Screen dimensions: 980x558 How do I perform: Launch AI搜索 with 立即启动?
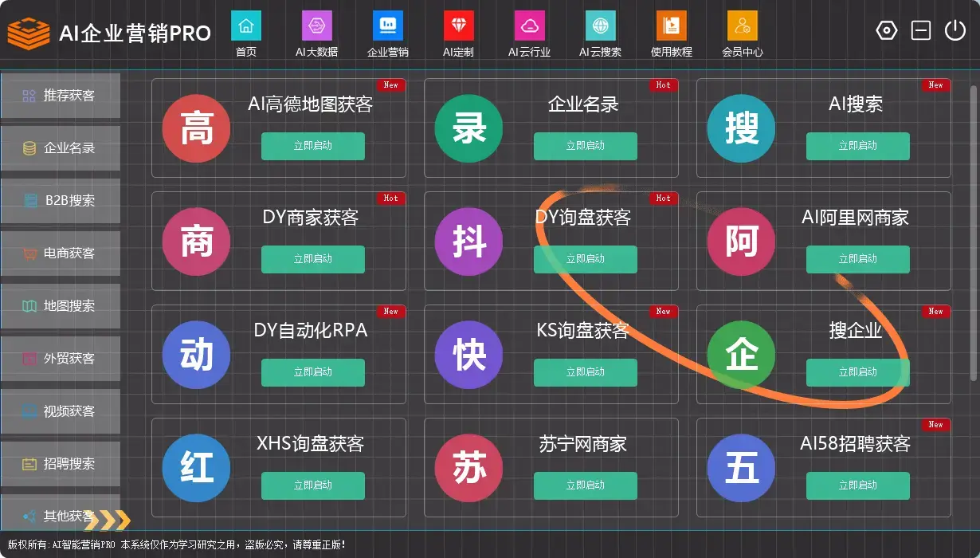858,146
